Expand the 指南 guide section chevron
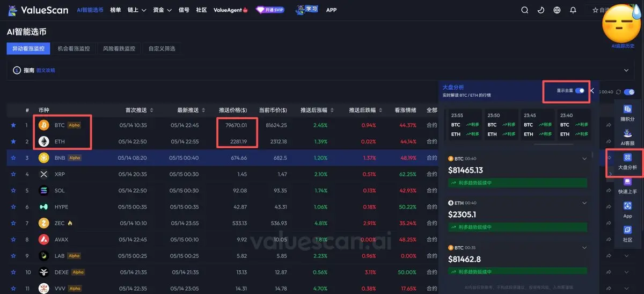The height and width of the screenshot is (294, 644). 626,70
